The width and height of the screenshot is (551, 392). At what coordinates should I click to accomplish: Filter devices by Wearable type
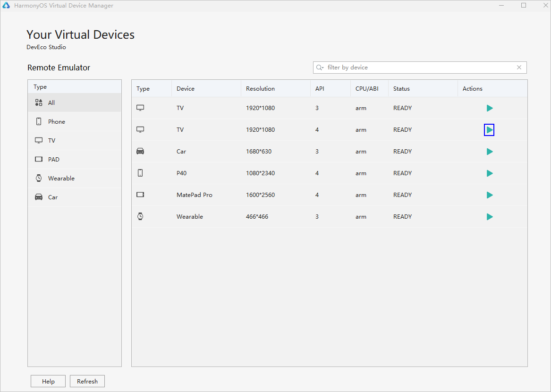75,178
